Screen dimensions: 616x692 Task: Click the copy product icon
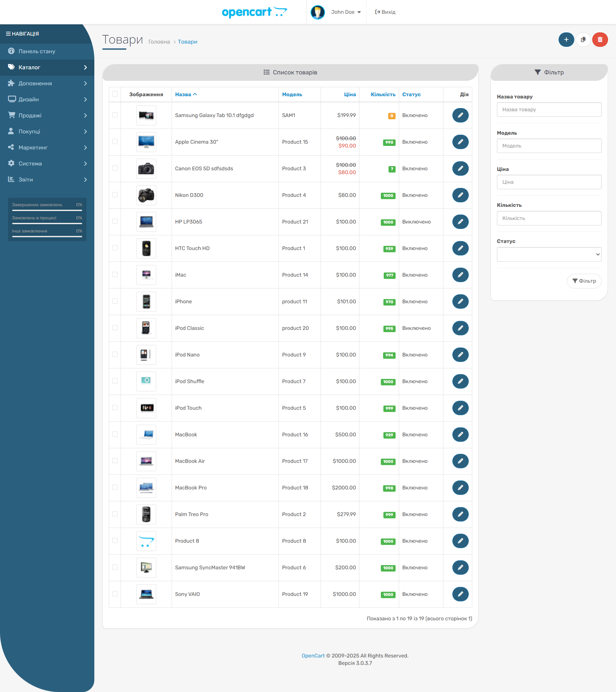[x=583, y=40]
